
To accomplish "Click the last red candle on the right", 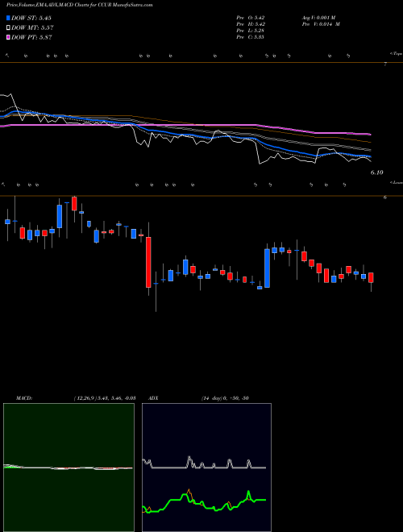I will 371,277.
